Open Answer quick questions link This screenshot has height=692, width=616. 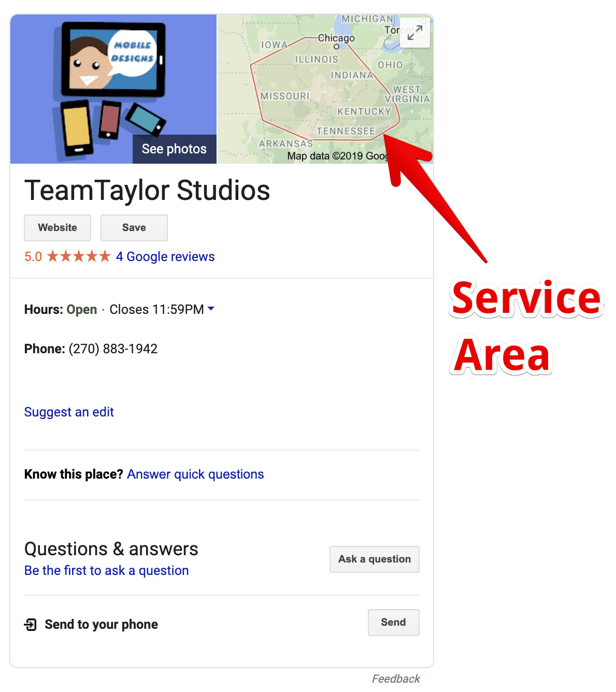[x=195, y=474]
